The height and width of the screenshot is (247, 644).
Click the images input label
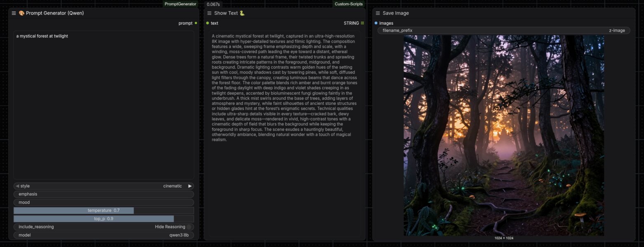pyautogui.click(x=386, y=23)
